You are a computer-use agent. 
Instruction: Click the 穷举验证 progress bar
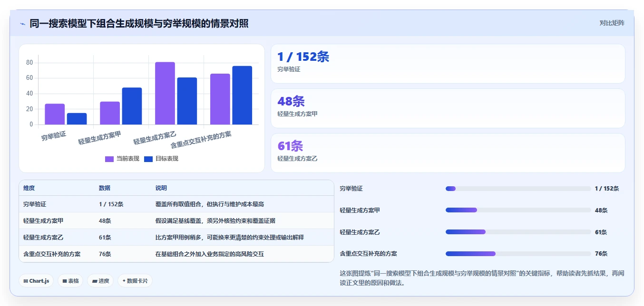[518, 189]
